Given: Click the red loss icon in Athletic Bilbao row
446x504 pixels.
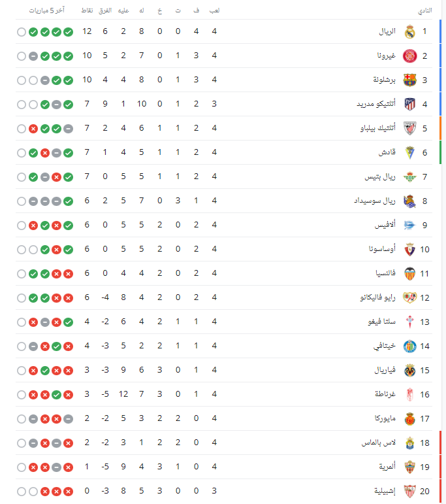Looking at the screenshot, I should (x=33, y=129).
